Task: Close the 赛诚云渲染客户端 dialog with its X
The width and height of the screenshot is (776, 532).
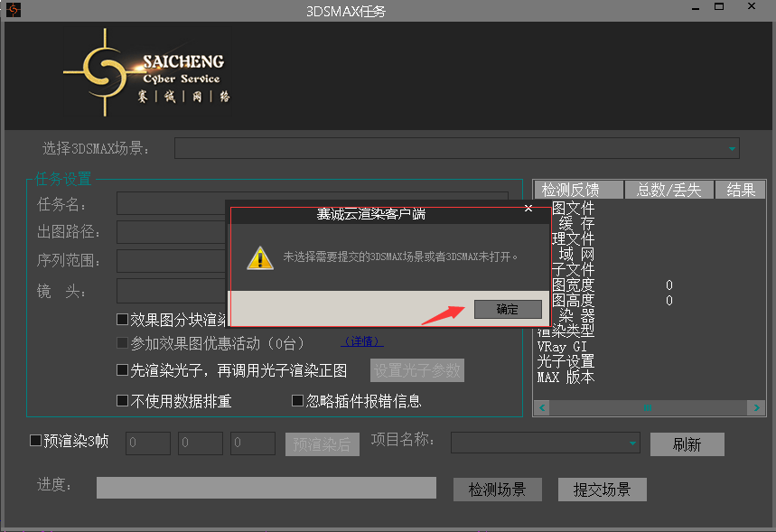Action: (x=528, y=209)
